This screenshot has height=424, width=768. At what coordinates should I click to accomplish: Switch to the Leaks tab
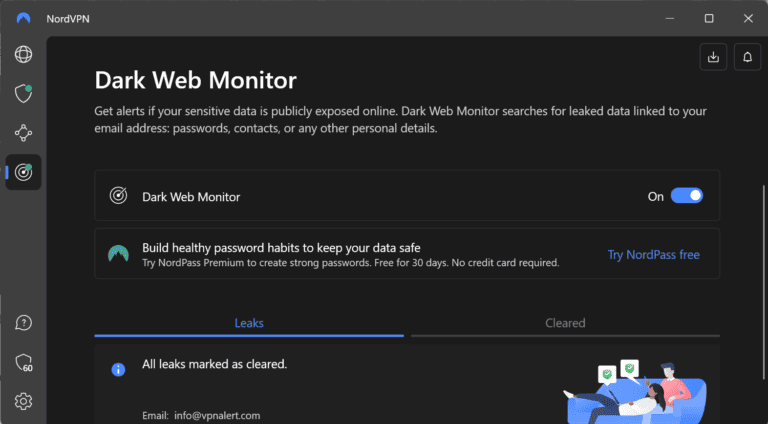(x=249, y=323)
